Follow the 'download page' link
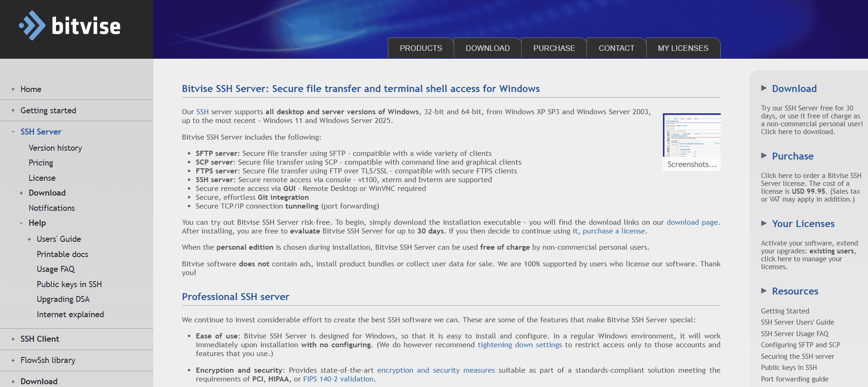This screenshot has height=387, width=868. (x=692, y=222)
